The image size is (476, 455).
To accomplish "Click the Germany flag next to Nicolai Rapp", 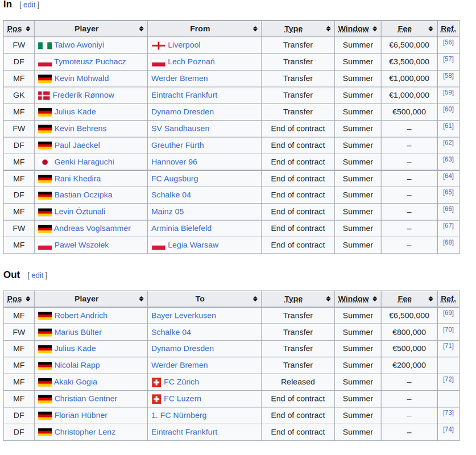I will 45,366.
